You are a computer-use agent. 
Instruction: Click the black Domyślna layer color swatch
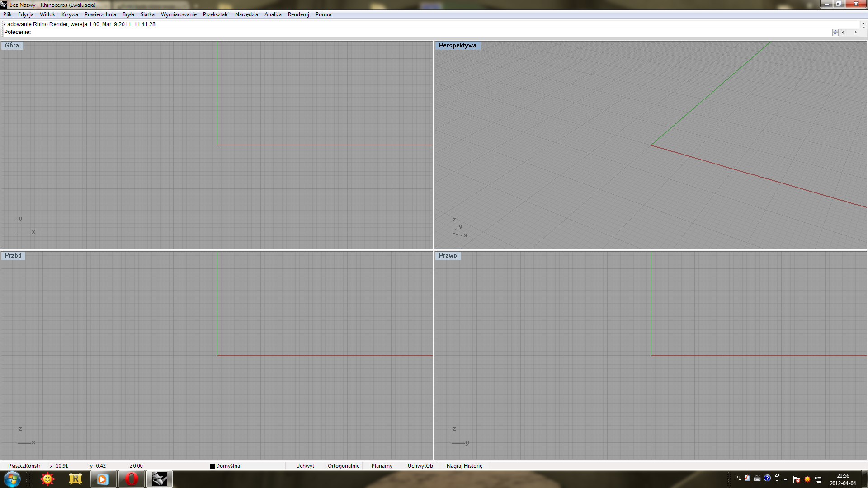pyautogui.click(x=212, y=466)
